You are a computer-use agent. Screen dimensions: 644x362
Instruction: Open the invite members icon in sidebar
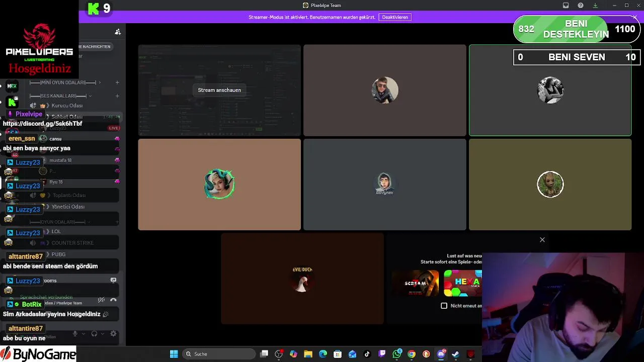pyautogui.click(x=118, y=32)
